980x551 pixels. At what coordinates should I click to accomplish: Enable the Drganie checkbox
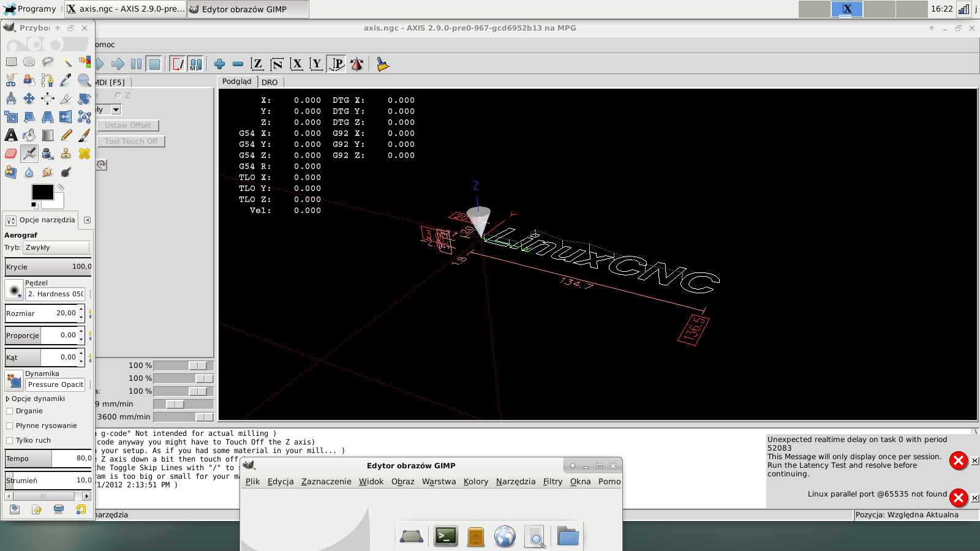[9, 411]
